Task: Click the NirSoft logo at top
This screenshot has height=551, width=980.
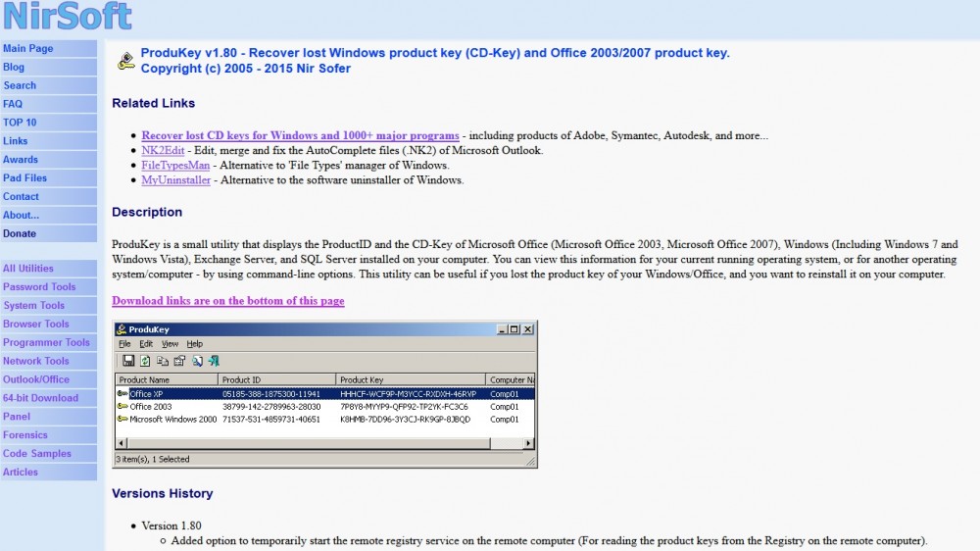Action: click(x=67, y=16)
